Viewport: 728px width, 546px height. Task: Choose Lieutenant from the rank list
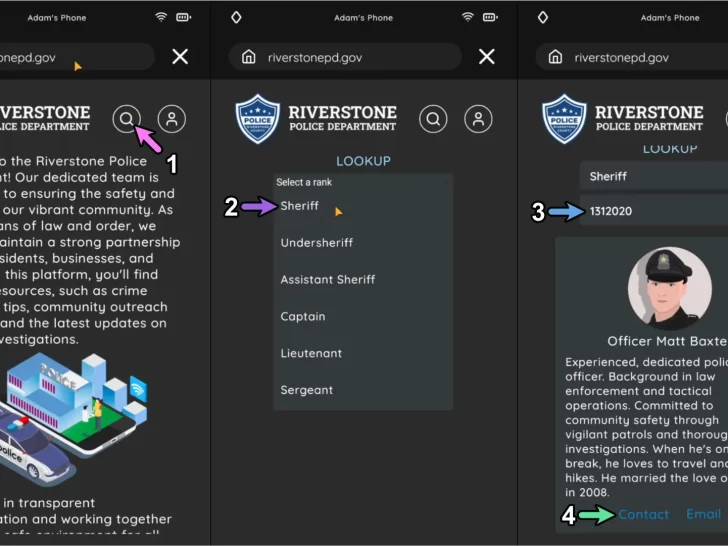(x=311, y=354)
